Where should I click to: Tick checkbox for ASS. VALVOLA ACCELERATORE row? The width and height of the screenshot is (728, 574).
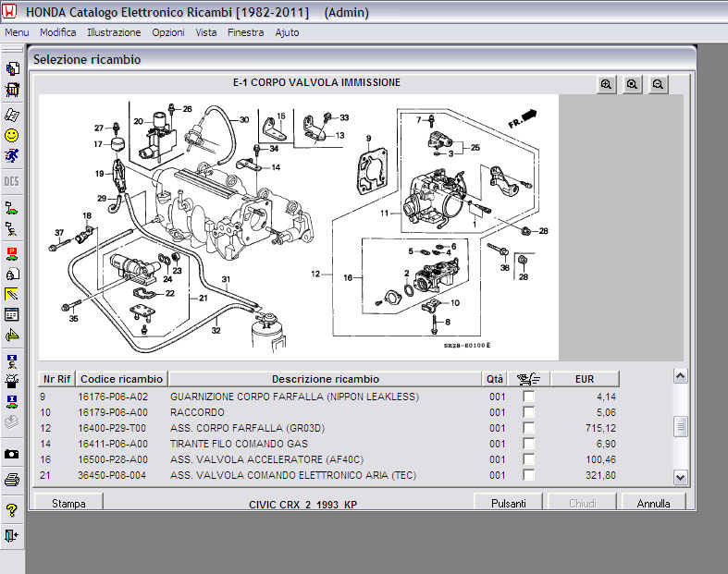click(528, 459)
